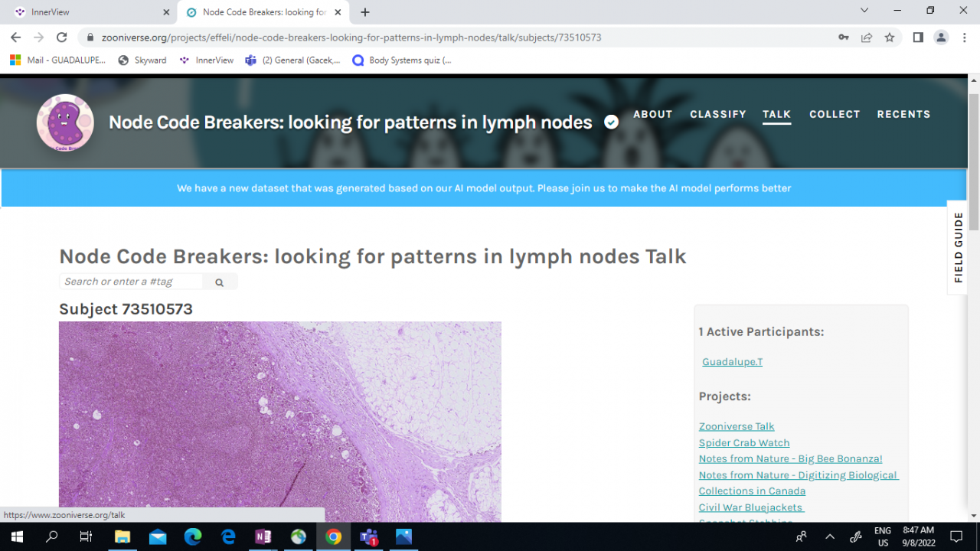Open the COLLECT page
The height and width of the screenshot is (551, 980).
tap(835, 114)
